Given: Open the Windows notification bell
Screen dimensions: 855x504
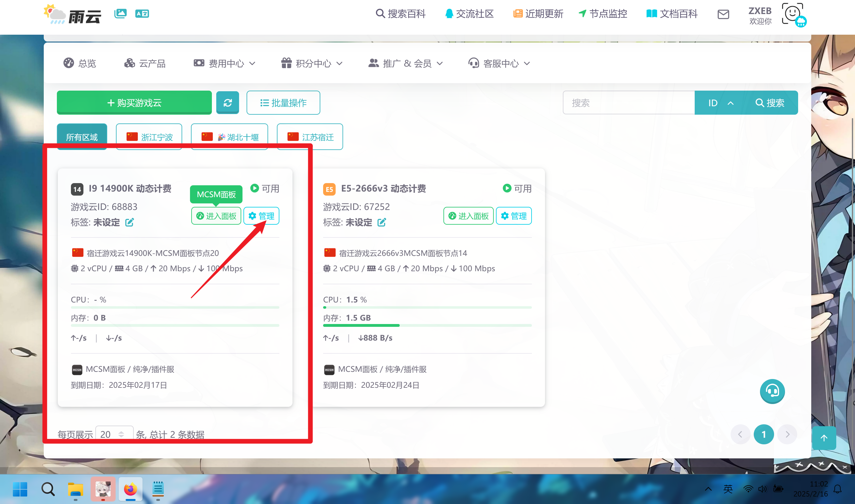Looking at the screenshot, I should 838,489.
